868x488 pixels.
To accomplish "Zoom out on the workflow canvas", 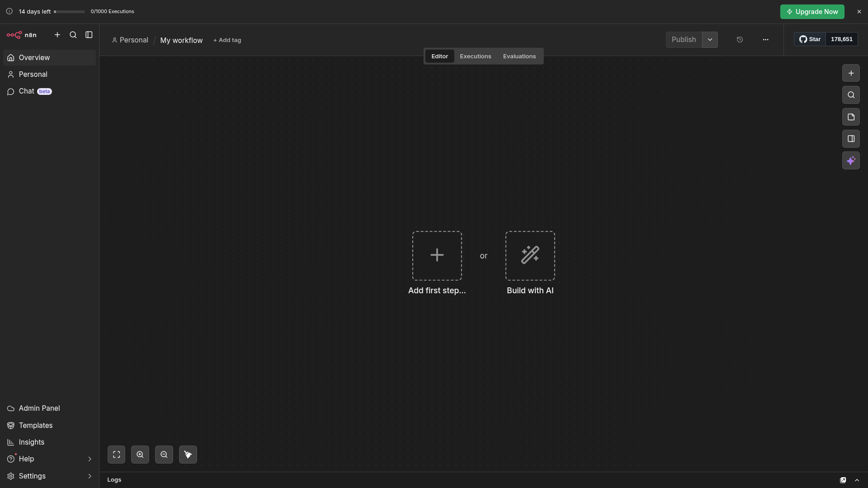I will [x=164, y=455].
